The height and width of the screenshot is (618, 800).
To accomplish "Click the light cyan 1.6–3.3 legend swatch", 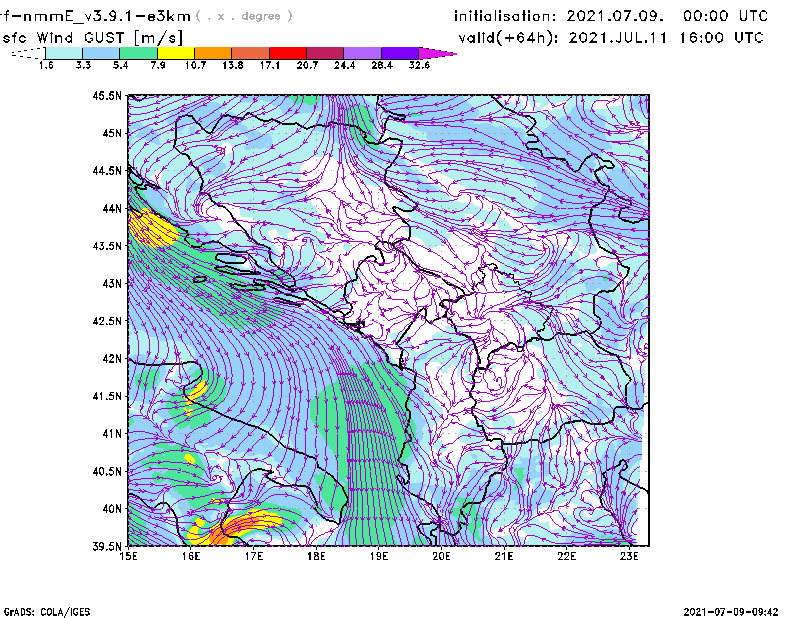I will (64, 53).
